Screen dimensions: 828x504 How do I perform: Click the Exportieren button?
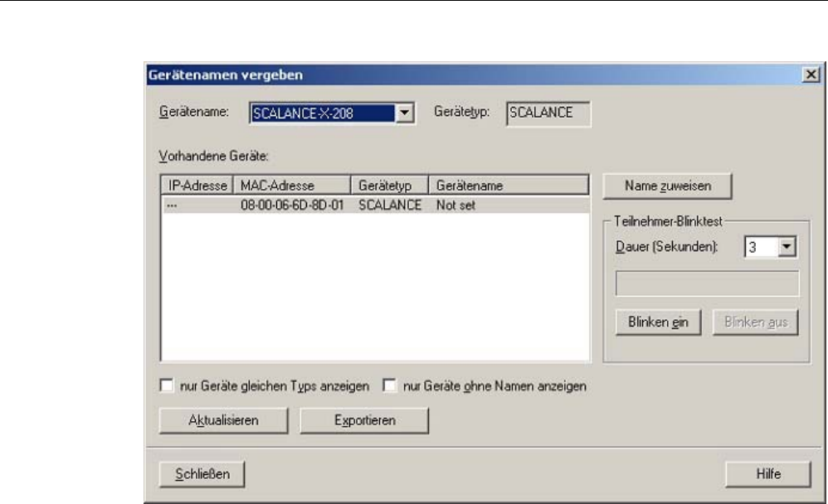[364, 420]
